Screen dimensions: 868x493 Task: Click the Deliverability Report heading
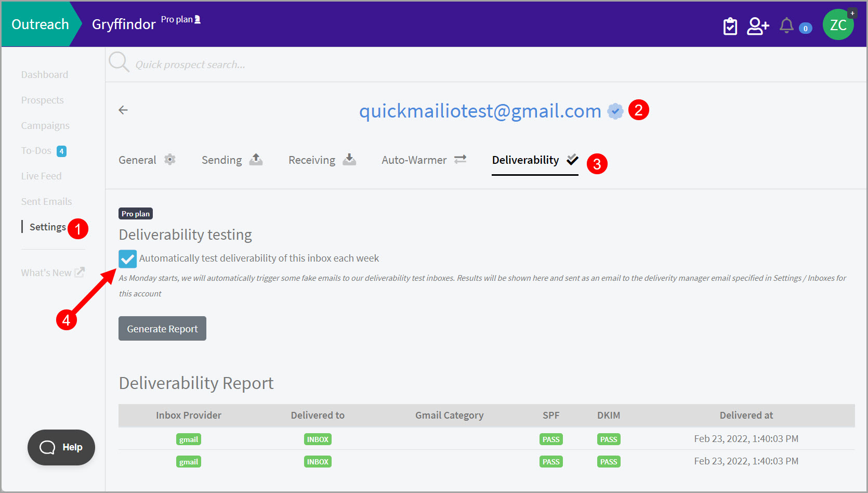point(196,383)
